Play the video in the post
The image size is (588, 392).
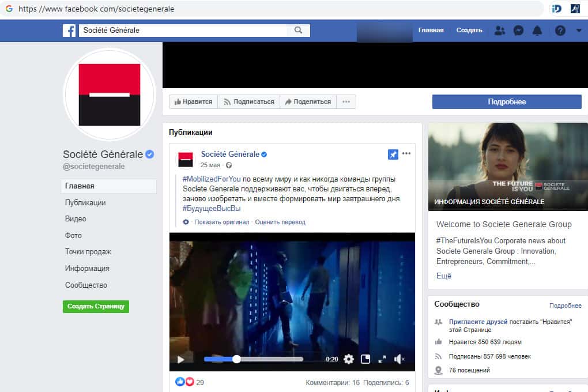tap(180, 359)
